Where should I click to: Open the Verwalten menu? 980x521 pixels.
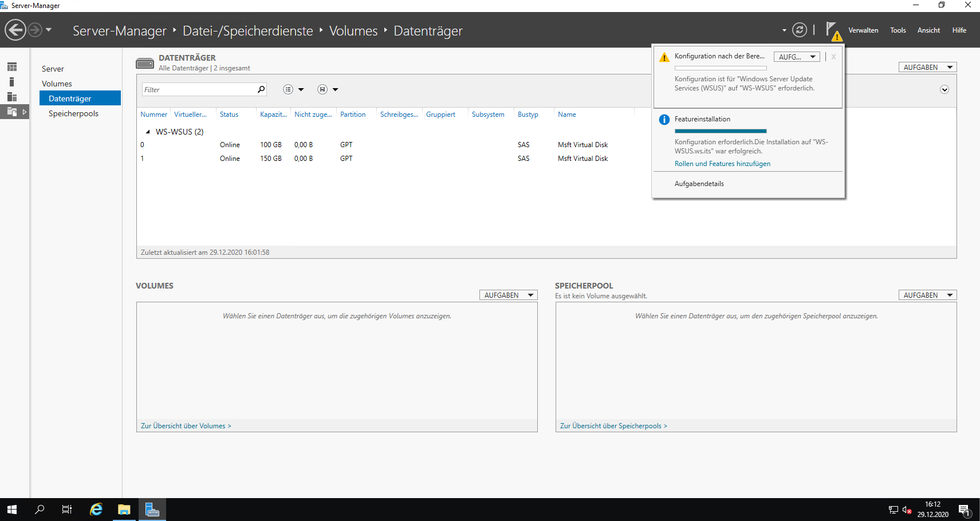click(x=863, y=30)
